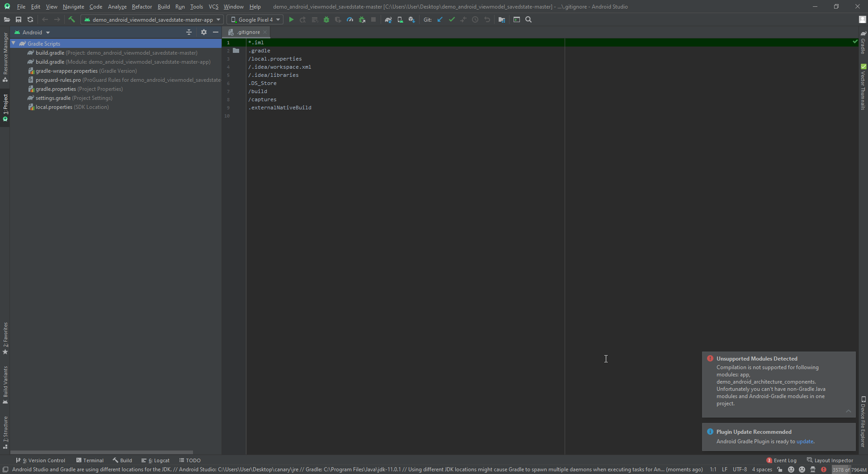Open the Refactor menu

click(x=142, y=7)
